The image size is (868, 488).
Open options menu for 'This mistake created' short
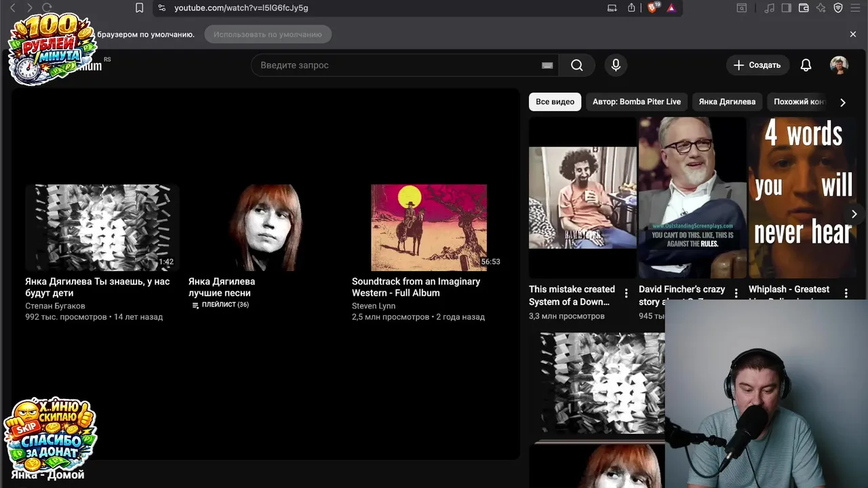point(626,293)
